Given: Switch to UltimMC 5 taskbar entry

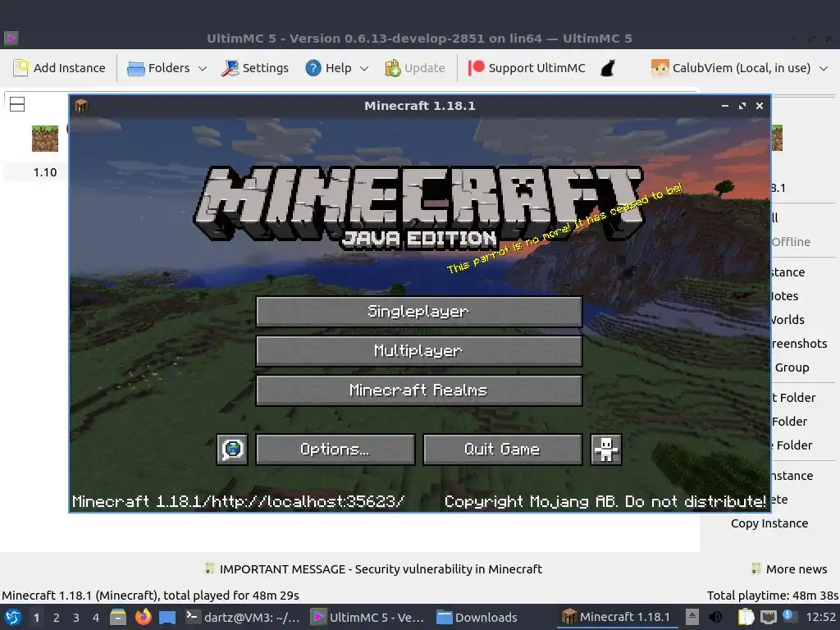Looking at the screenshot, I should (x=368, y=617).
